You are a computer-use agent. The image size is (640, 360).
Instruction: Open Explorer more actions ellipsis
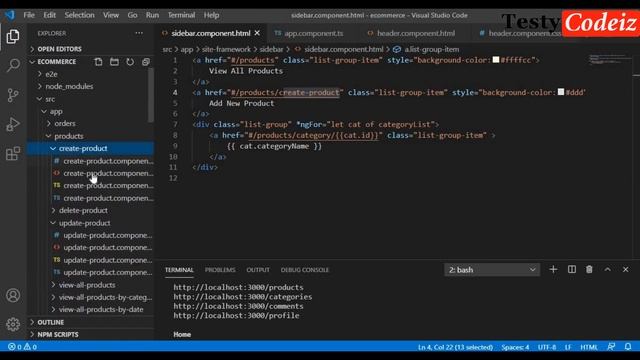(139, 33)
